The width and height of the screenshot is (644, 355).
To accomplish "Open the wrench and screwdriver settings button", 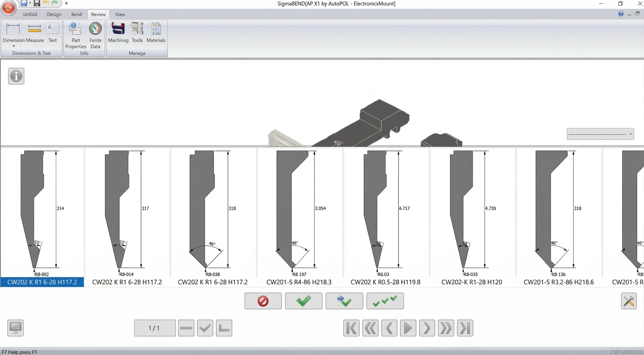I will (x=629, y=301).
